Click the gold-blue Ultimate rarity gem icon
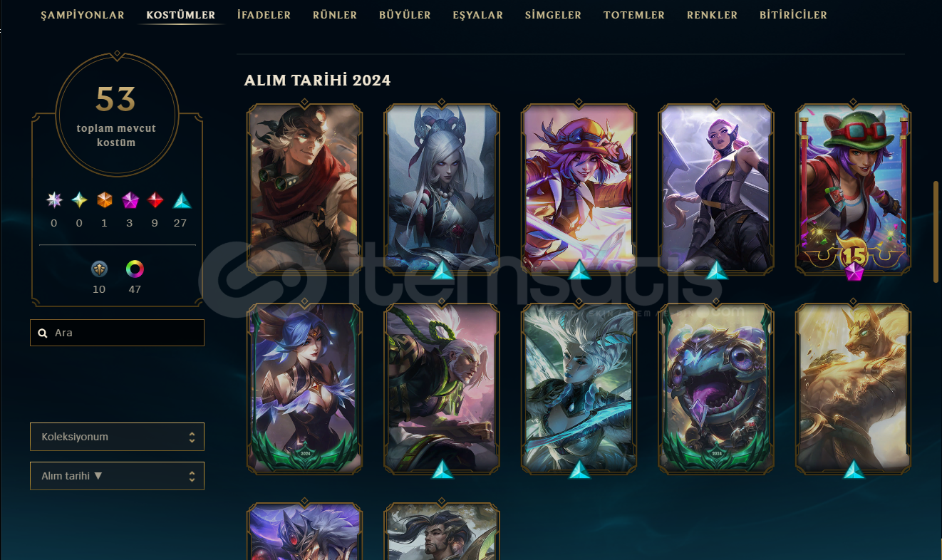Viewport: 942px width, 560px height. (x=79, y=201)
